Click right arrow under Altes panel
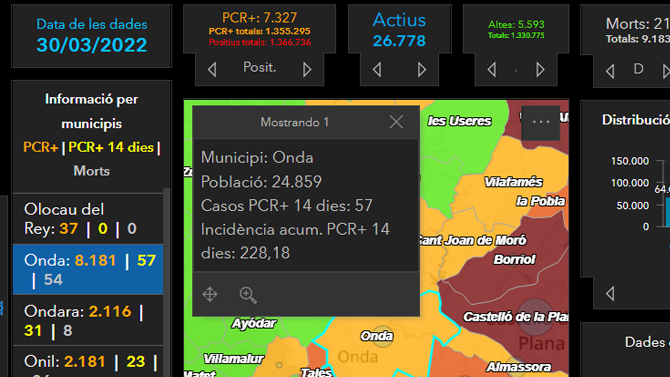This screenshot has width=670, height=377. [540, 69]
